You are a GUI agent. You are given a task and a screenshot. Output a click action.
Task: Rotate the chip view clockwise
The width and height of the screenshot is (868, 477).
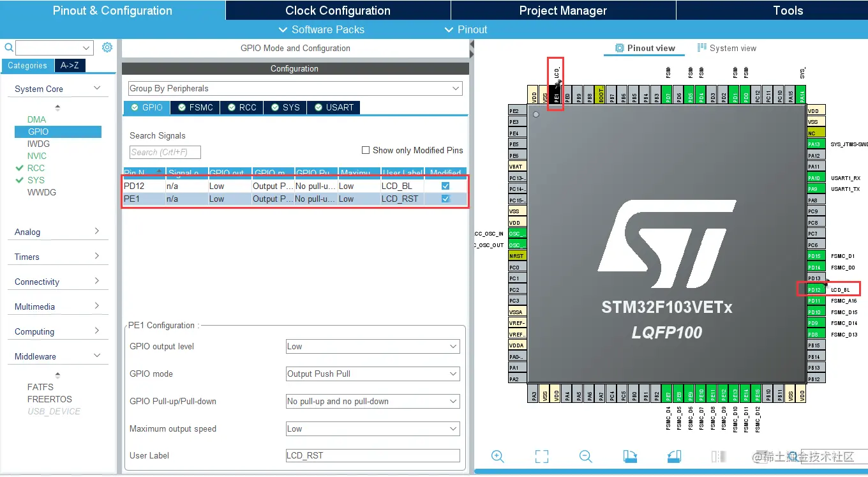630,457
